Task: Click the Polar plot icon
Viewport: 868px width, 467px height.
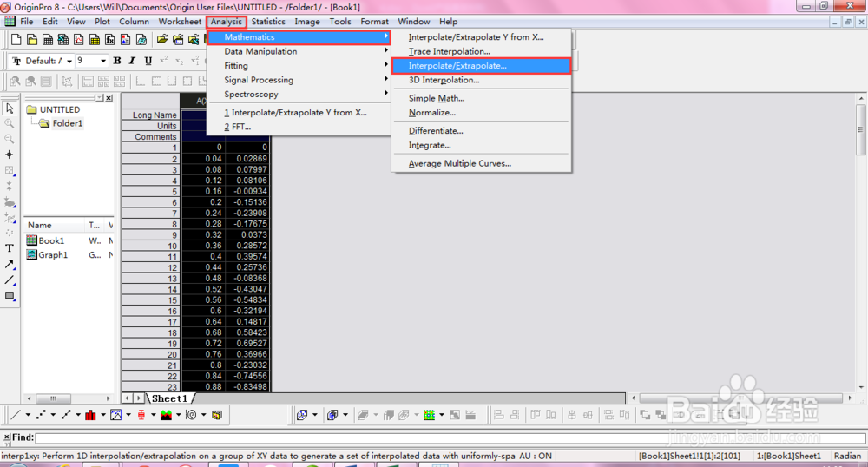Action: (x=191, y=414)
